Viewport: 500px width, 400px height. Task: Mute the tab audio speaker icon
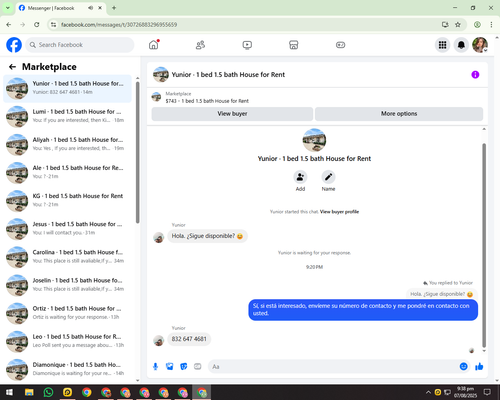pos(90,8)
